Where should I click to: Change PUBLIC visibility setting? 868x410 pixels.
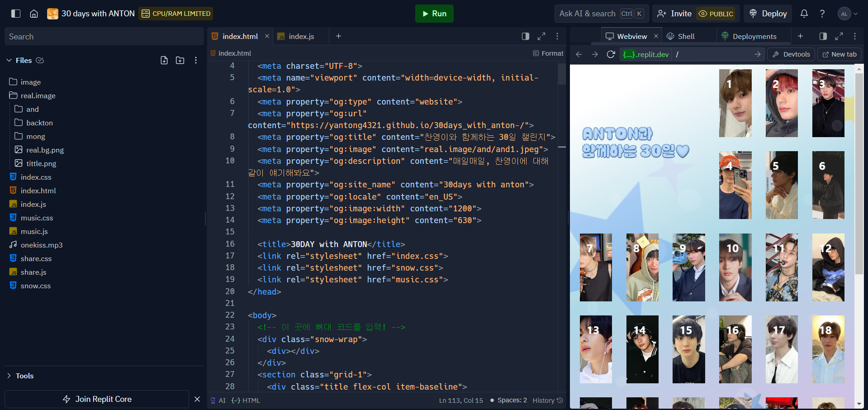pyautogui.click(x=716, y=14)
